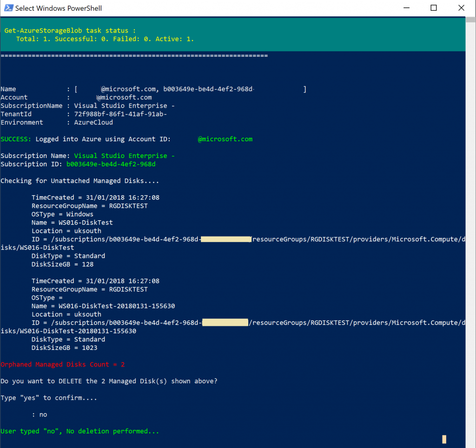Viewport: 476px width, 448px height.
Task: Select the Subscription ID b003649e value
Action: 112,164
